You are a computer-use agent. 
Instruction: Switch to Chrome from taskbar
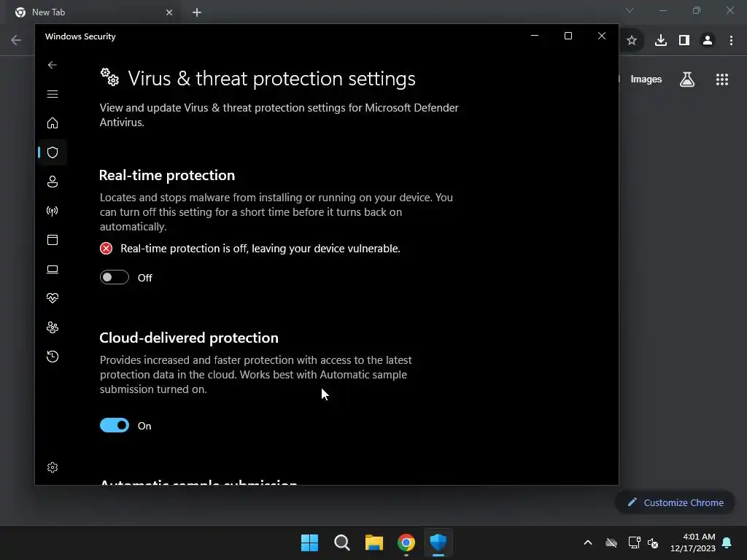tap(406, 542)
